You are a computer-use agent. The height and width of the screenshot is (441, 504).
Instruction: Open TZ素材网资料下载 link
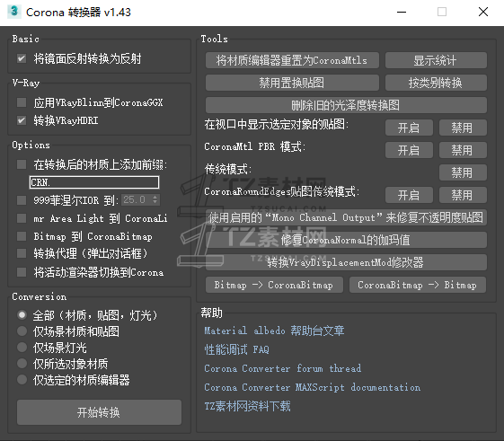[x=247, y=406]
